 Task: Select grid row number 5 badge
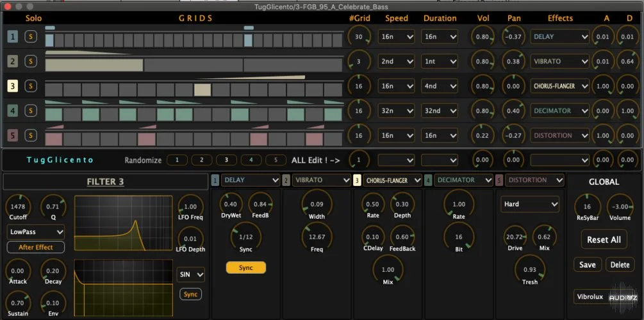coord(13,135)
